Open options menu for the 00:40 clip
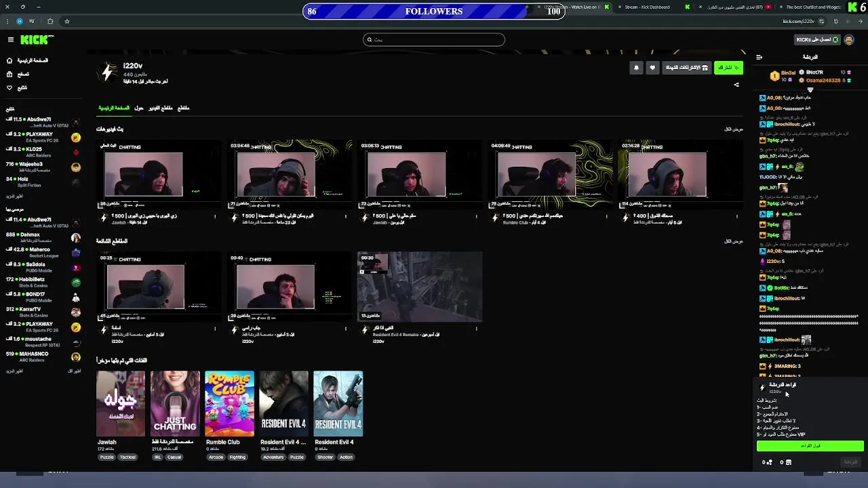This screenshot has height=488, width=868. click(346, 329)
